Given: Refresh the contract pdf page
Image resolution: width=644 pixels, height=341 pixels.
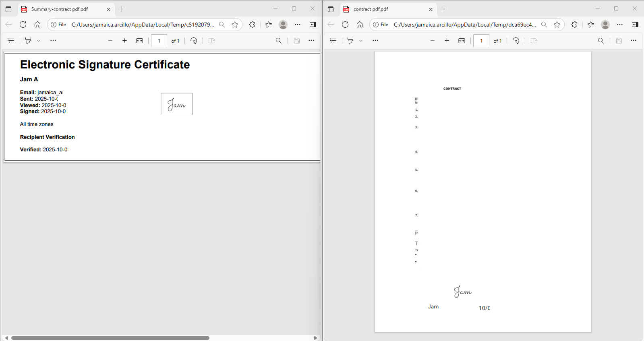Looking at the screenshot, I should coord(345,25).
